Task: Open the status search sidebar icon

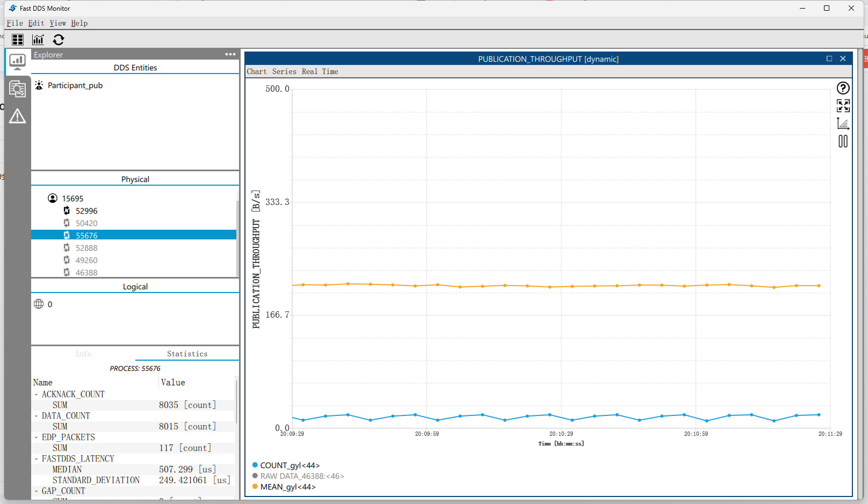Action: (17, 89)
